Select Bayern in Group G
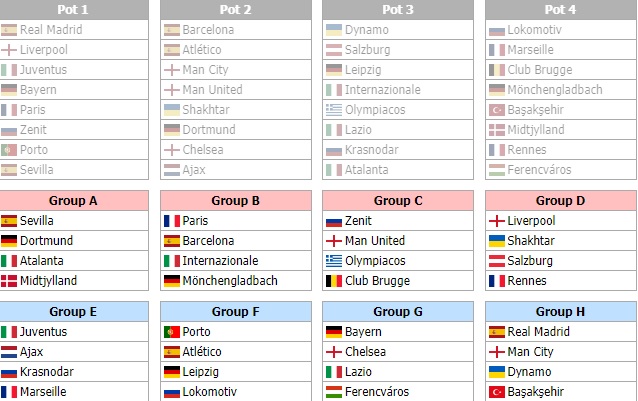This screenshot has width=638, height=401. coord(363,332)
